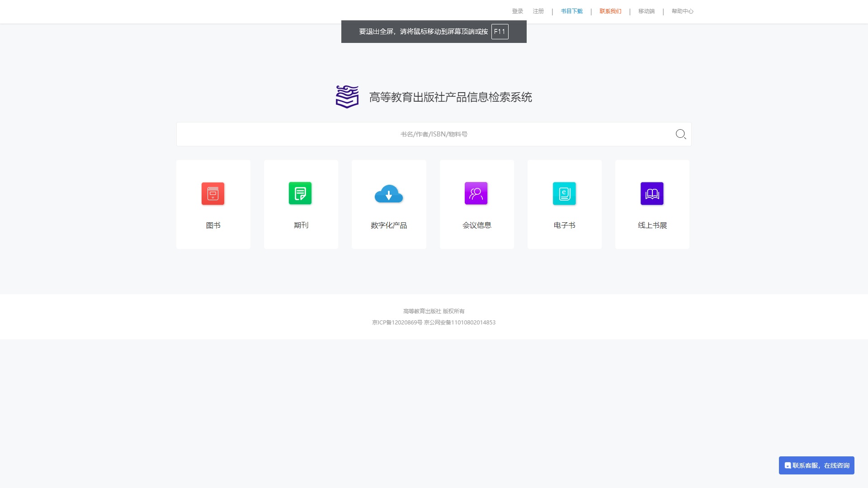868x488 pixels.
Task: Select the cyan 电子书 e-book icon
Action: [x=564, y=193]
